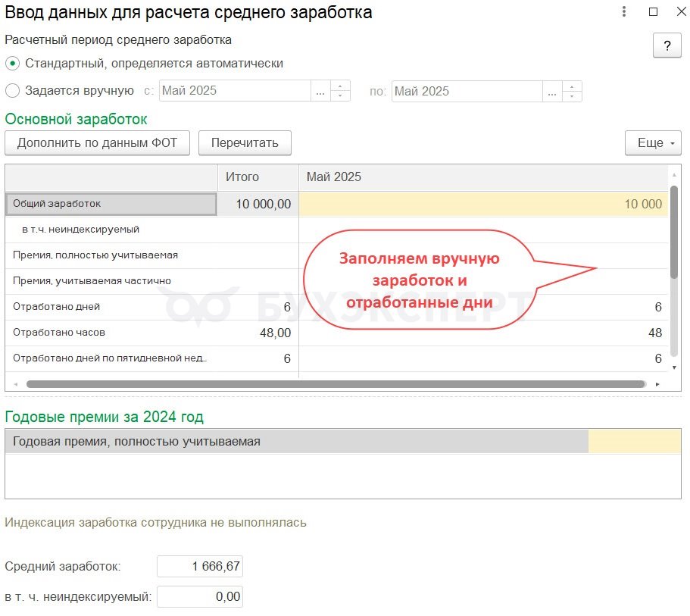Select the 'Отработано дней' row label
The width and height of the screenshot is (690, 616).
click(x=56, y=307)
